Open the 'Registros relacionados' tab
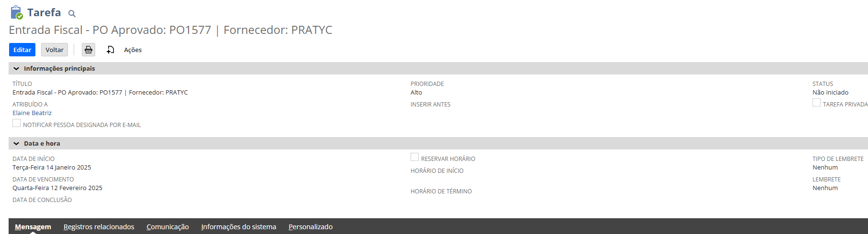Image resolution: width=868 pixels, height=234 pixels. pos(99,227)
